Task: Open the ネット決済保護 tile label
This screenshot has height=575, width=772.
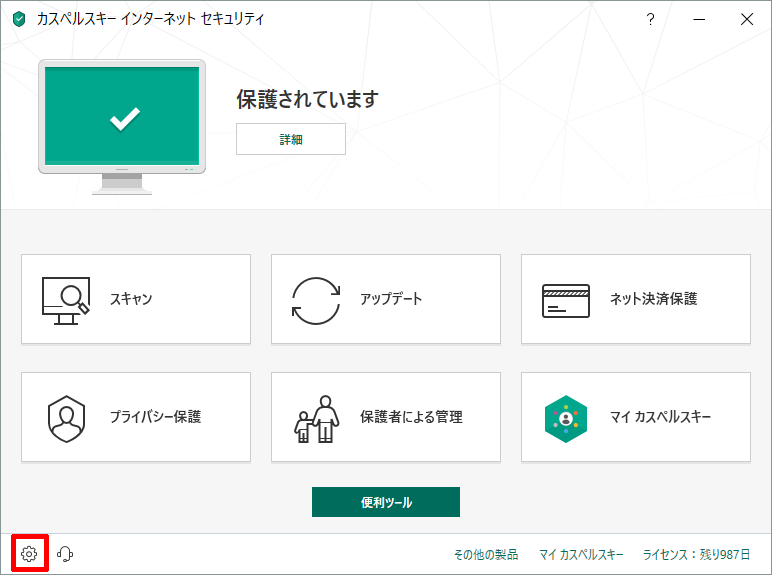Action: [x=653, y=299]
